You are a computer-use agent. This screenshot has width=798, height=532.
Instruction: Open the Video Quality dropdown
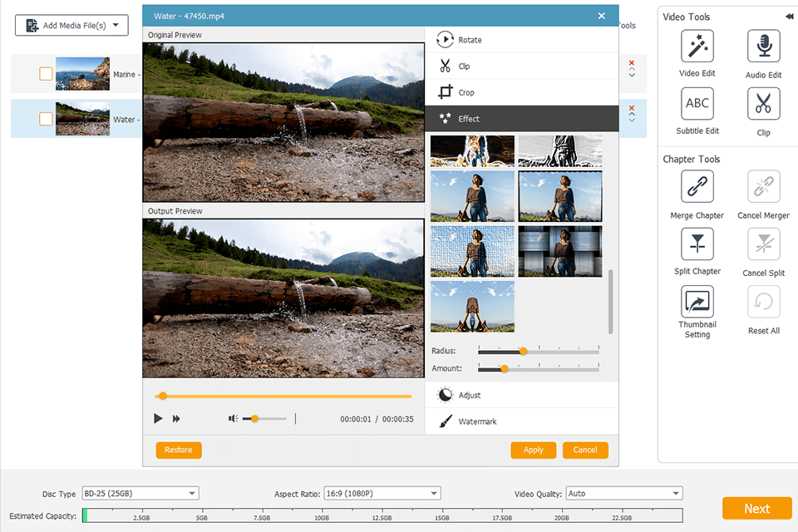pyautogui.click(x=675, y=493)
